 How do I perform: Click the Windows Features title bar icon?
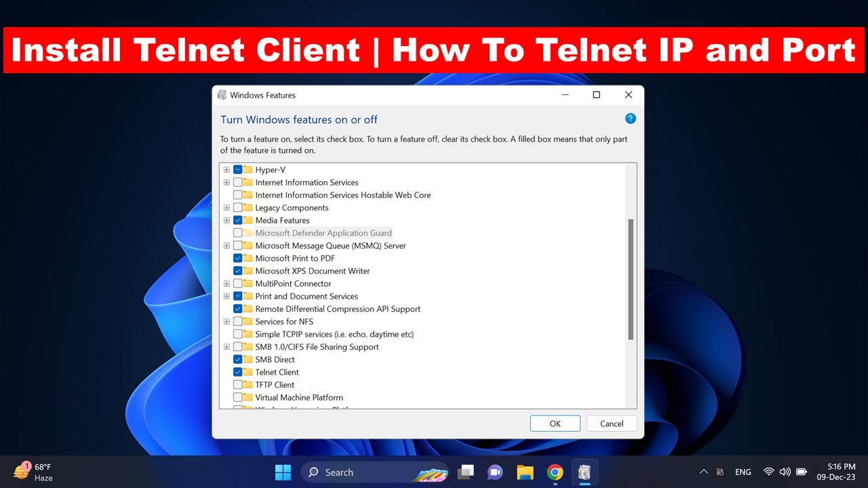[222, 96]
